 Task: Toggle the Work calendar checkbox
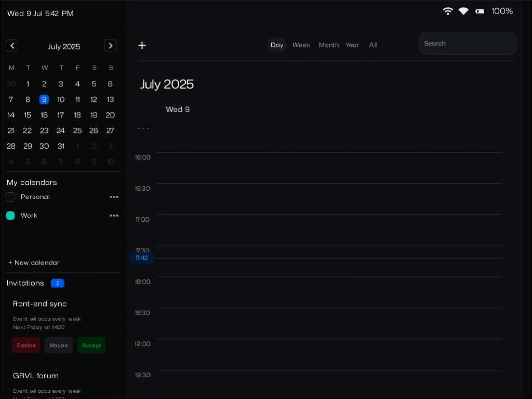coord(10,216)
